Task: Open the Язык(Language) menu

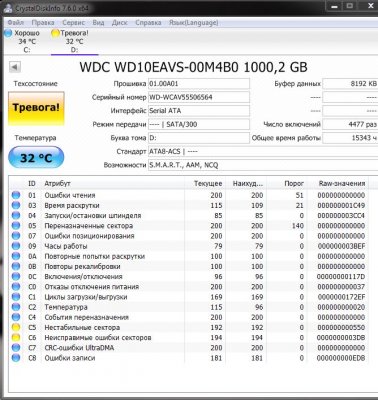Action: 193,23
